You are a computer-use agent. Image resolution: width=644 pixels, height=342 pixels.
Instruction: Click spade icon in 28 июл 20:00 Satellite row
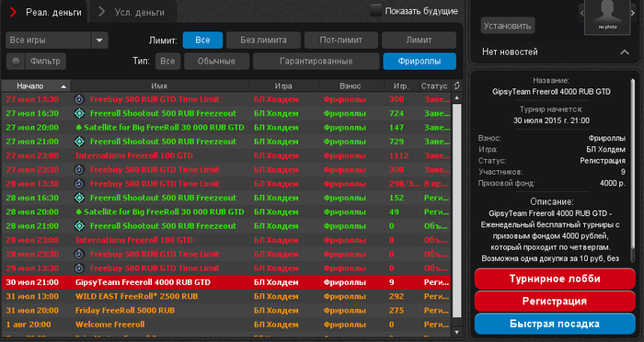point(79,211)
